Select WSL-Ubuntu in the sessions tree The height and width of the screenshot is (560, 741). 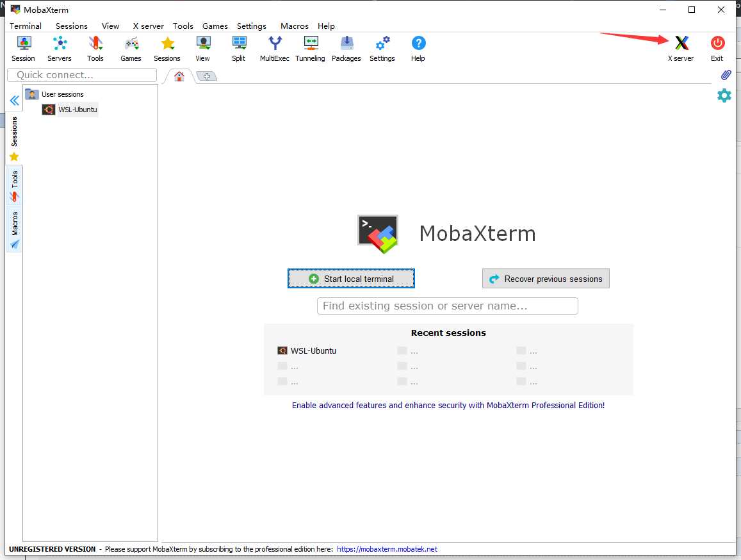pos(70,110)
